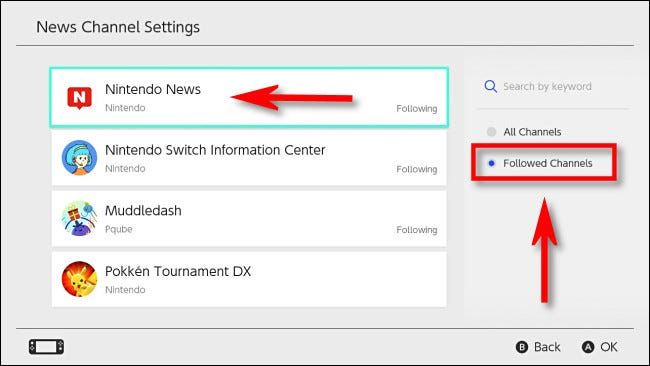Go Back using the Back label
Screen dimensions: 650x366
tap(547, 347)
